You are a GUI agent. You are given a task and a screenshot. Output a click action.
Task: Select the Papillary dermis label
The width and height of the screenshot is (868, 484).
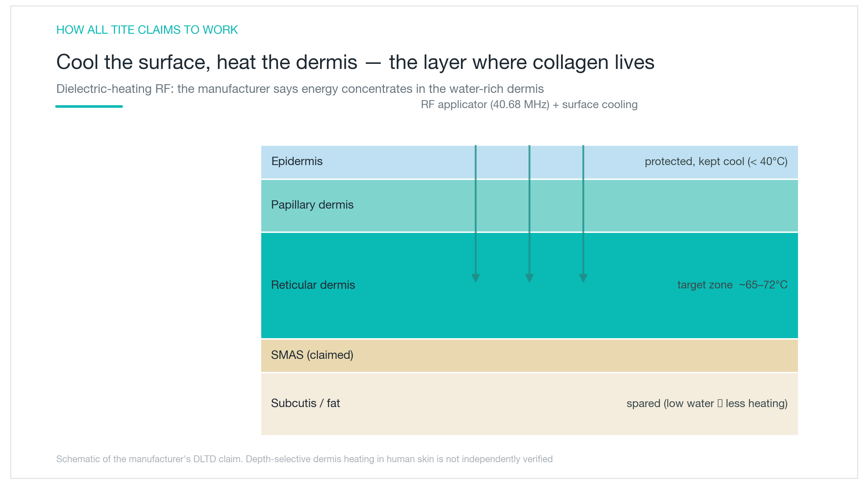tap(312, 205)
